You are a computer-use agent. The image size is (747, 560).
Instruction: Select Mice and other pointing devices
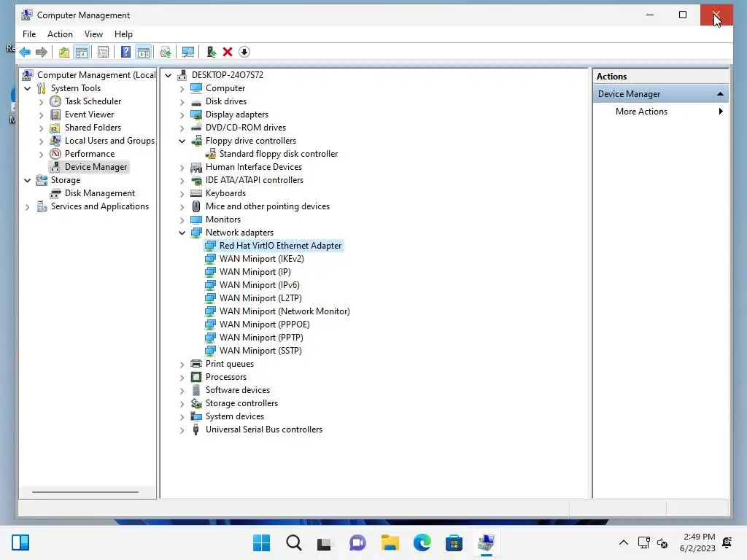[x=268, y=206]
